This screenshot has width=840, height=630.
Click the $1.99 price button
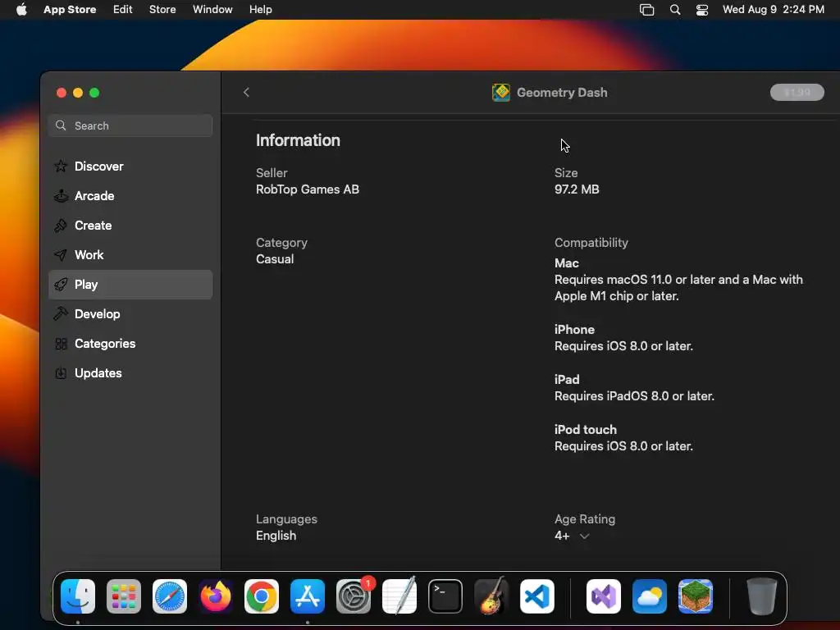tap(797, 92)
